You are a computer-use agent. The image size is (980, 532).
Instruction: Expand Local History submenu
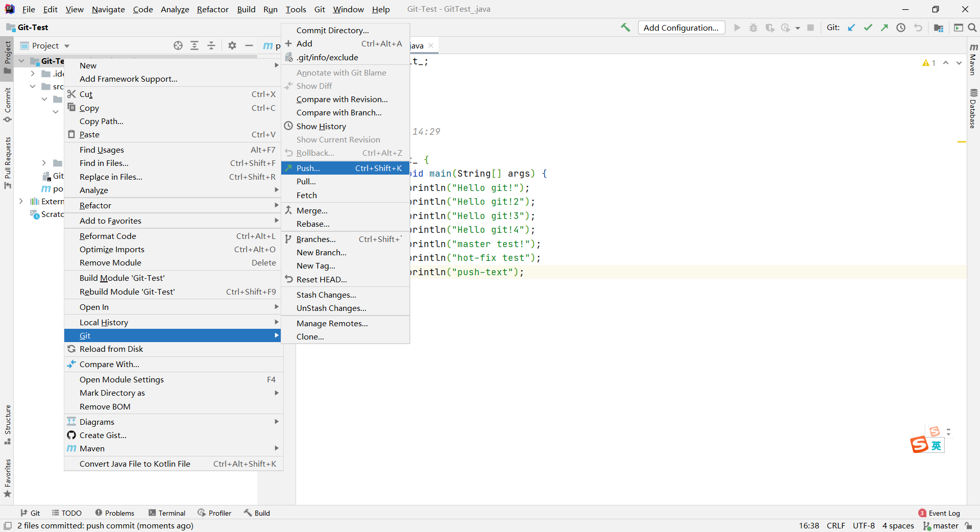(x=174, y=322)
